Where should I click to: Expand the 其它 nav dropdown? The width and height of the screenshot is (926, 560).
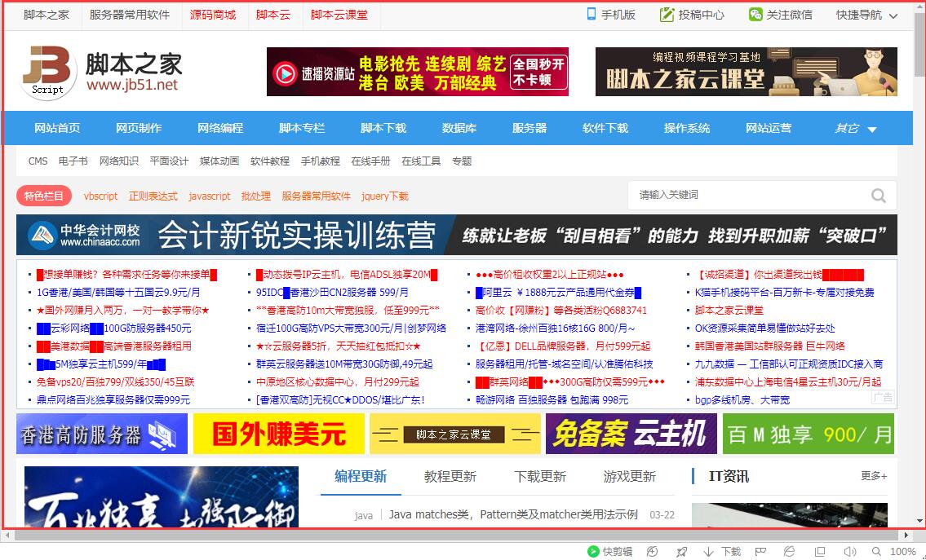tap(855, 128)
